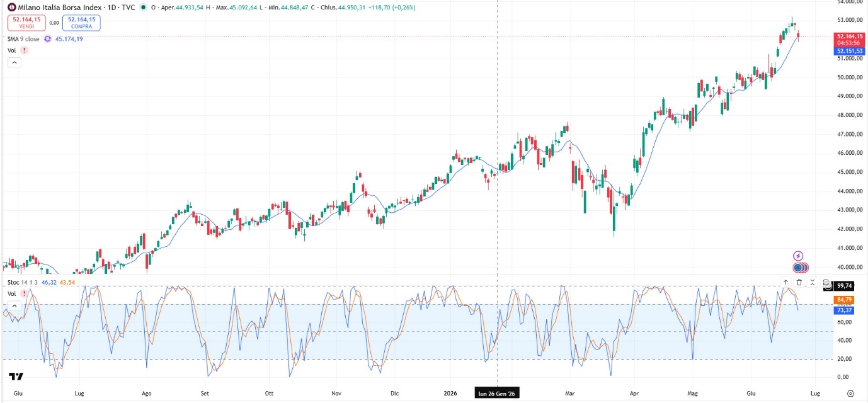This screenshot has height=403, width=868.
Task: Click the purple lightning event icon
Action: [x=799, y=256]
